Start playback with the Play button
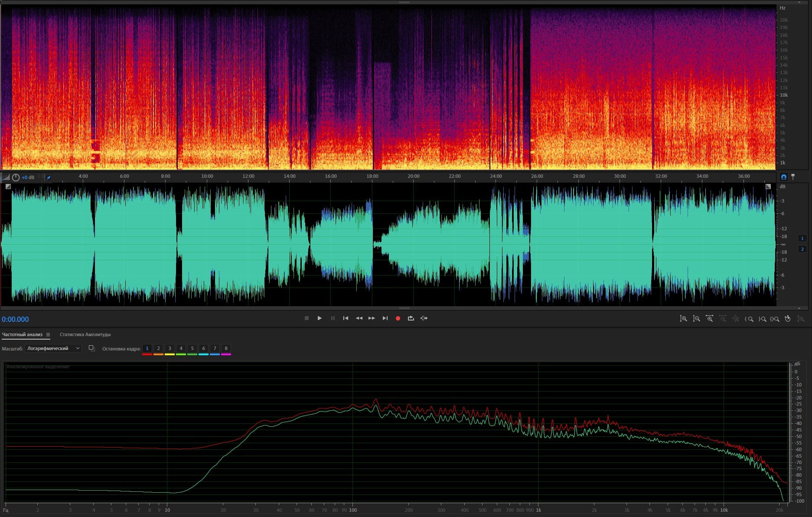Image resolution: width=812 pixels, height=517 pixels. pyautogui.click(x=320, y=318)
